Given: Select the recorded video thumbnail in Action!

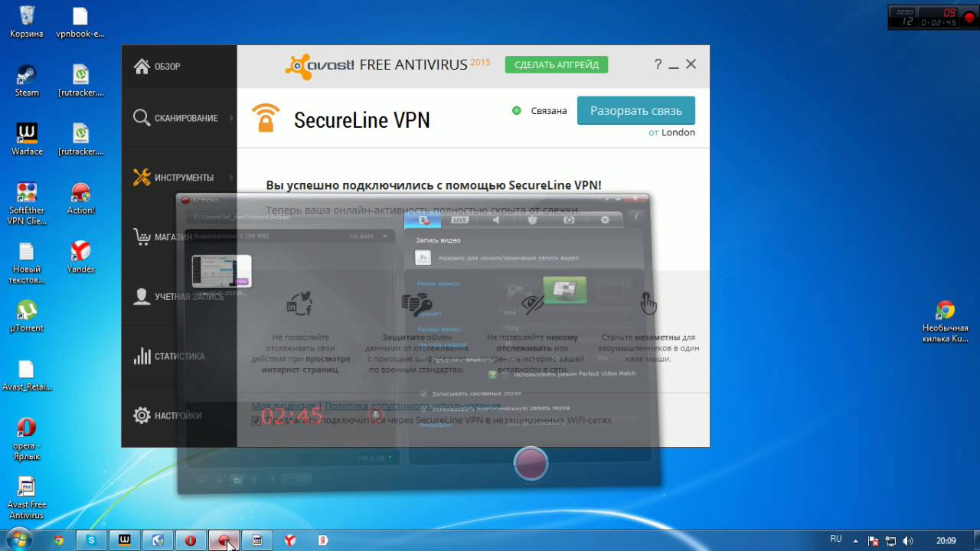Looking at the screenshot, I should [221, 271].
